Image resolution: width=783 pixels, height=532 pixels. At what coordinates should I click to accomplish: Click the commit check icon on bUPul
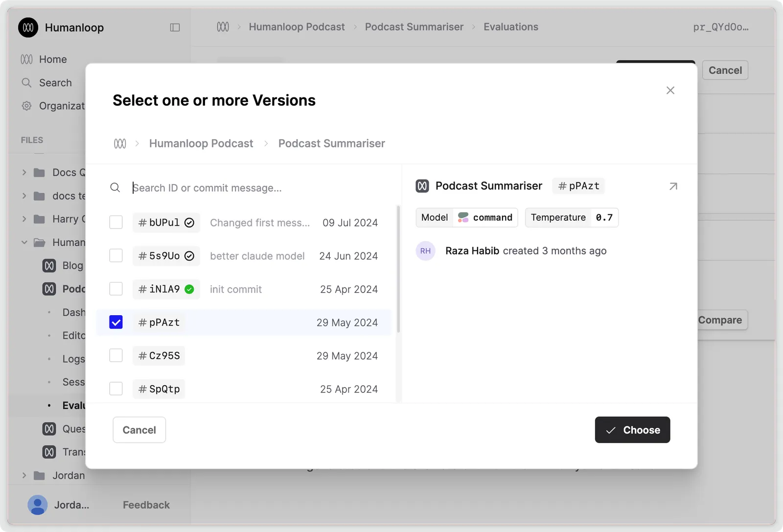coord(189,223)
